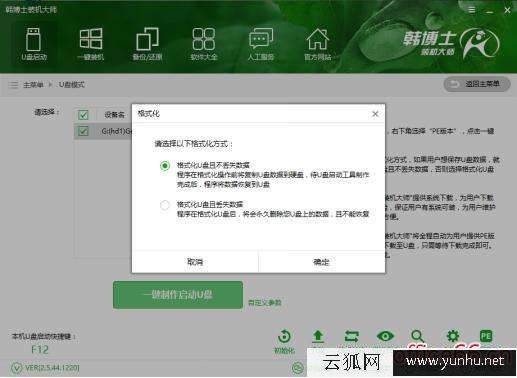Screen dimensions: 517x378
Task: Open the top-right hamburger menu icon
Action: coord(472,10)
